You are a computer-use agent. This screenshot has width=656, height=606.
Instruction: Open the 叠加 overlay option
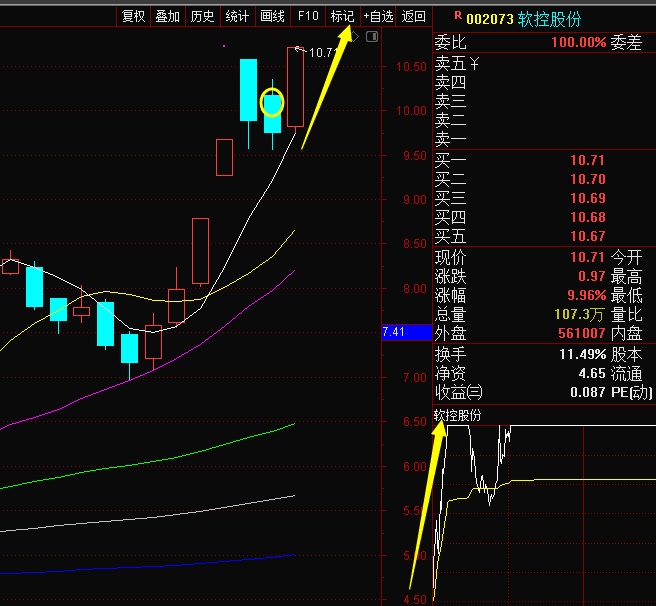[167, 16]
